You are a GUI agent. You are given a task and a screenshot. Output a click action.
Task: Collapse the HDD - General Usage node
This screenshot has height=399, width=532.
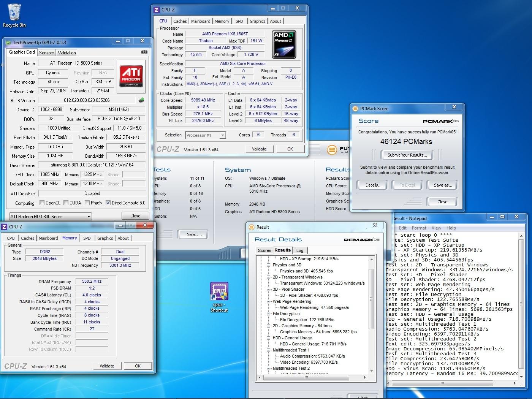[269, 338]
